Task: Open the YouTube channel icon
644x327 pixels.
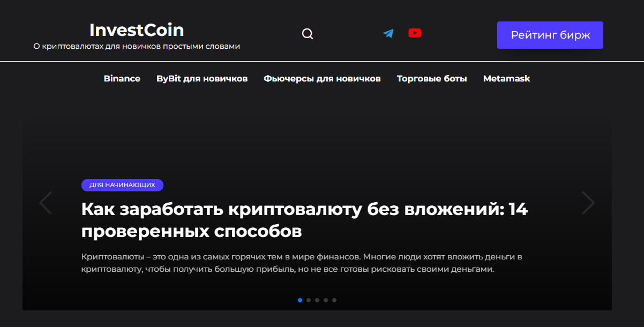Action: pos(415,33)
